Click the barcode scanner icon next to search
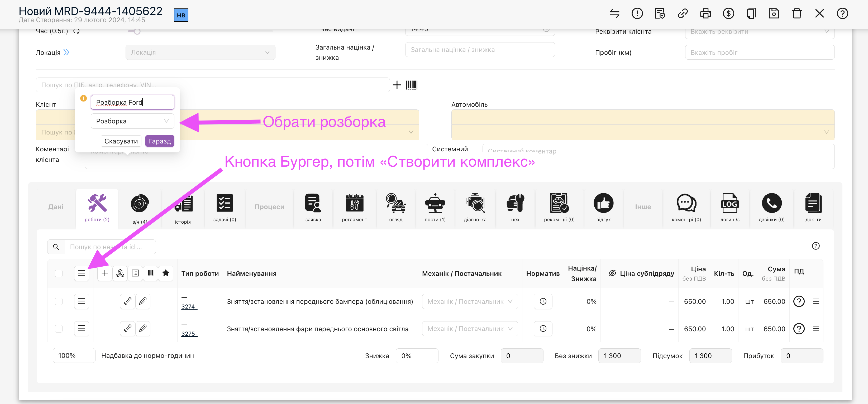The image size is (868, 404). tap(411, 85)
